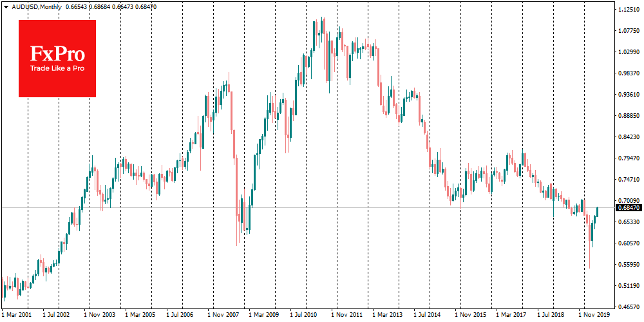Click the 0.55950 price scale label
Screen dimensions: 644x322
tap(627, 264)
